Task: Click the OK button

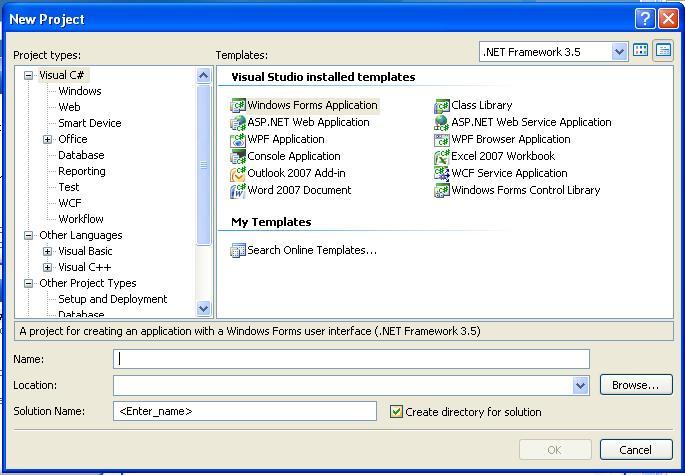Action: [555, 450]
